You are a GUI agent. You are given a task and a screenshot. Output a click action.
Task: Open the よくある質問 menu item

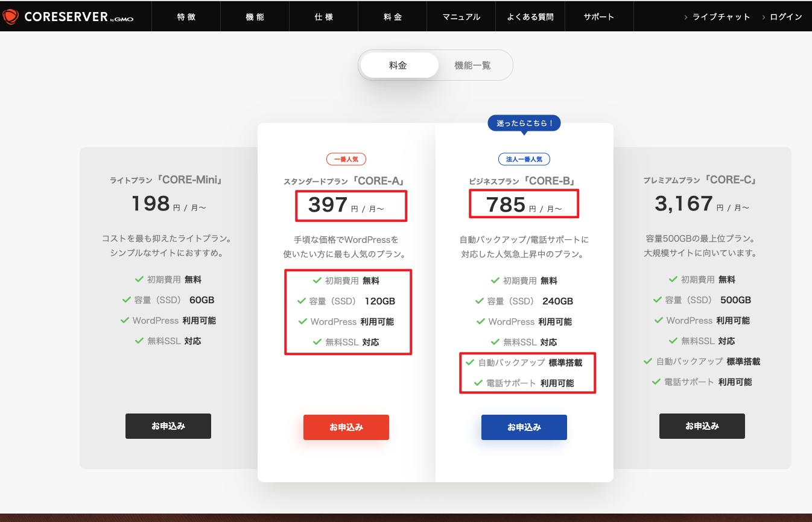tap(530, 16)
